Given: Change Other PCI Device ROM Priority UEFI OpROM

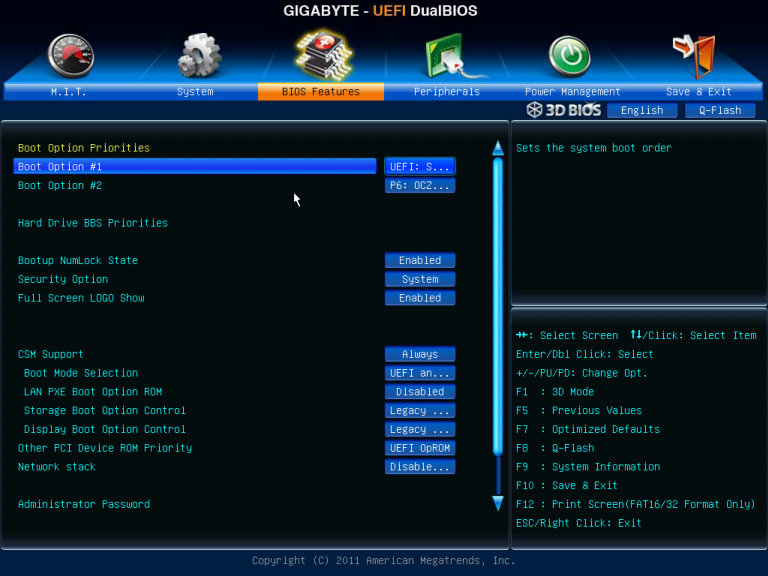Looking at the screenshot, I should coord(420,448).
